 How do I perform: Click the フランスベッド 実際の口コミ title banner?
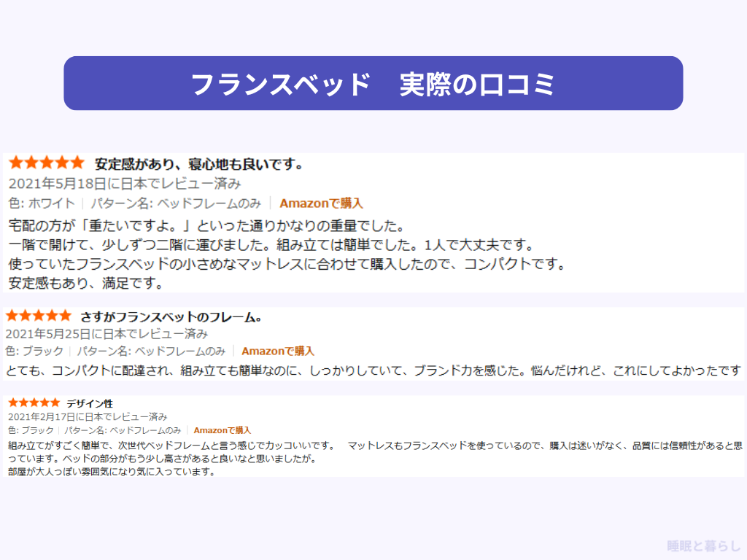tap(373, 83)
